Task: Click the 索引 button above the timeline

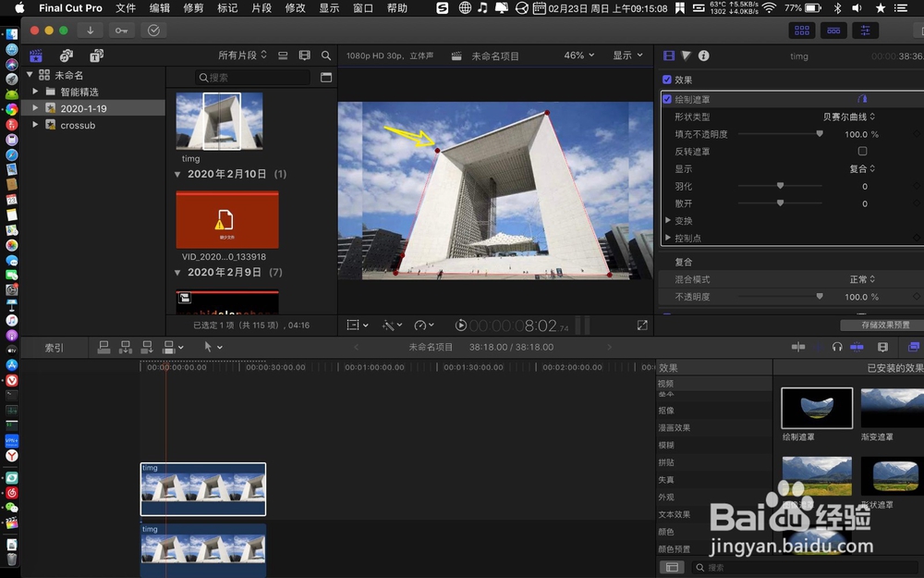Action: tap(55, 347)
